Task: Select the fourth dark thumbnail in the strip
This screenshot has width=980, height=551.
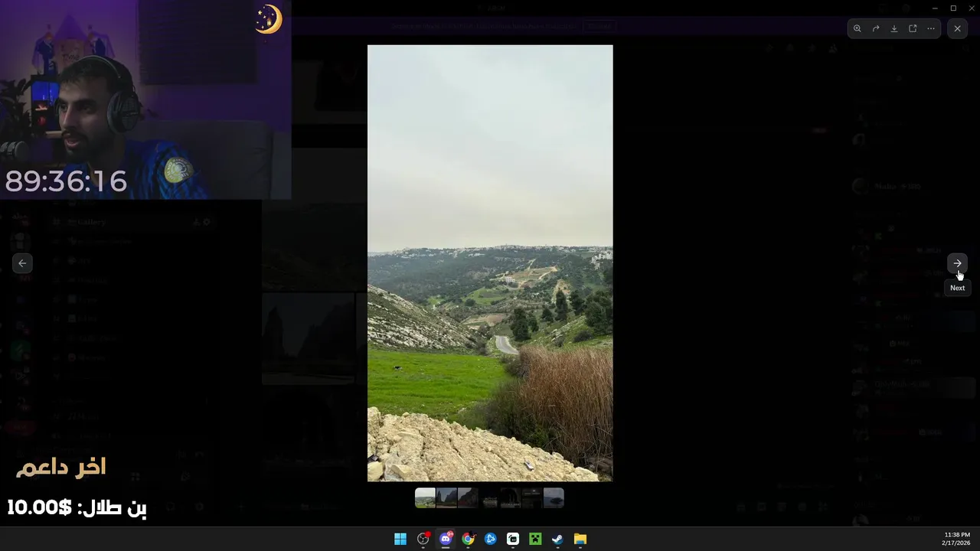Action: [x=489, y=498]
